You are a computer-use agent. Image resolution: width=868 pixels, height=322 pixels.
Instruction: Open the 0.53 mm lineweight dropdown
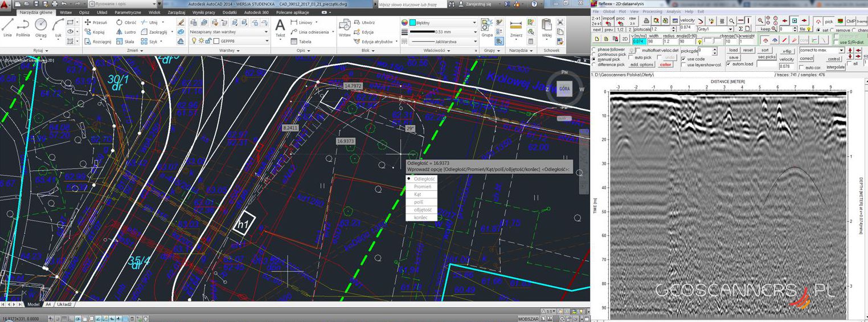pos(443,32)
